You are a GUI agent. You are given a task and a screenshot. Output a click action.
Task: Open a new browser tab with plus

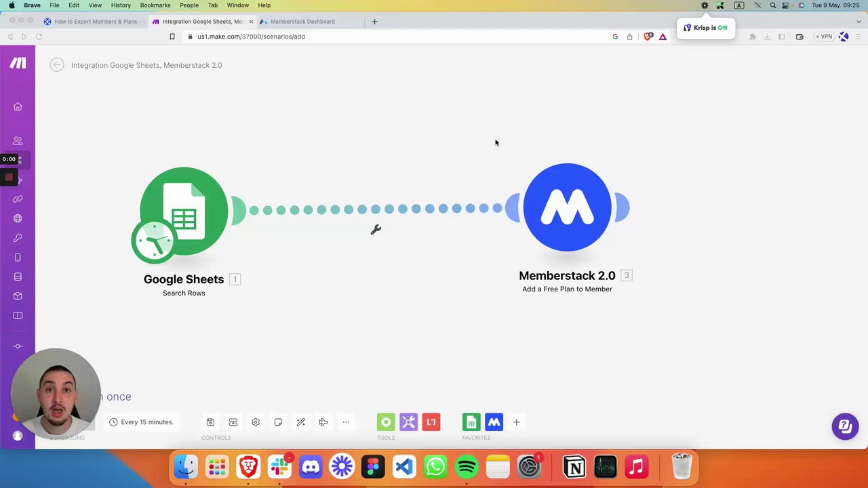[x=374, y=22]
